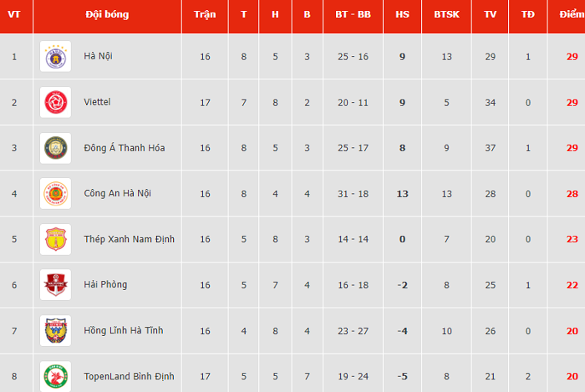The image size is (585, 392).
Task: Click the BTSK column header
Action: pos(446,14)
